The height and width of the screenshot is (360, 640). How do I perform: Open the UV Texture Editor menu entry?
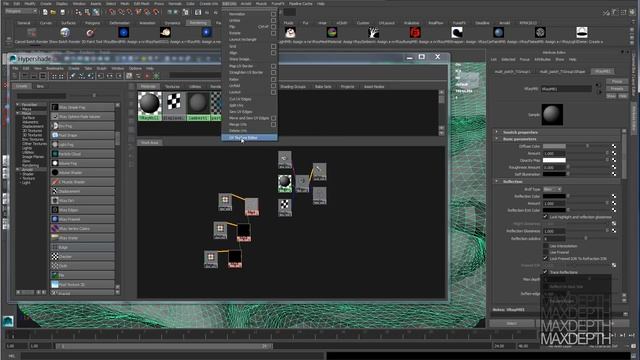(249, 138)
